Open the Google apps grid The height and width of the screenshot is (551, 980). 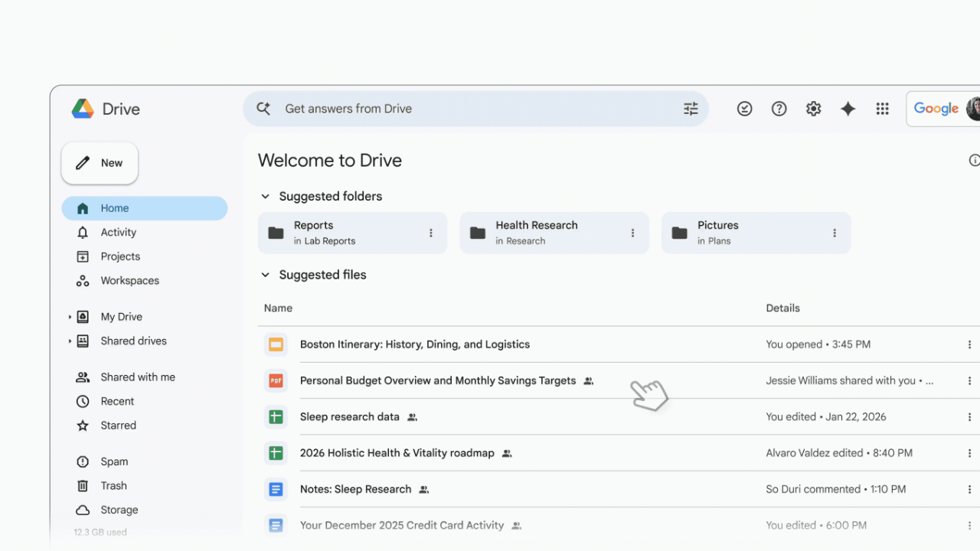(882, 109)
